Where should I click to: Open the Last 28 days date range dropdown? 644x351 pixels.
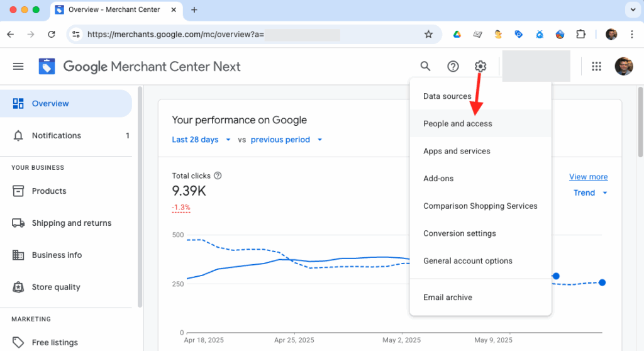click(x=201, y=140)
